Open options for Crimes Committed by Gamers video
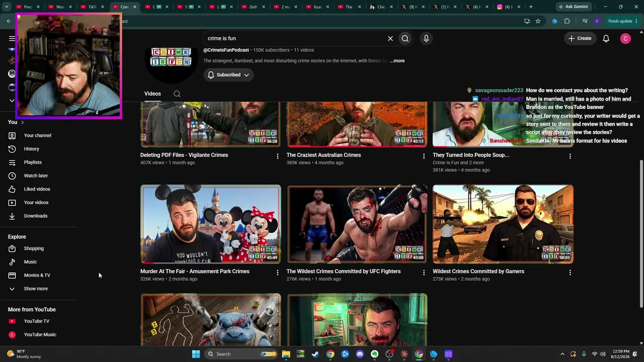Image resolution: width=644 pixels, height=362 pixels. pos(570,273)
